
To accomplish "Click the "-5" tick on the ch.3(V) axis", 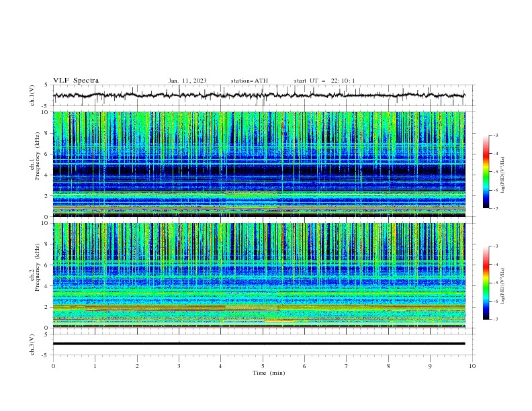I will coord(46,355).
